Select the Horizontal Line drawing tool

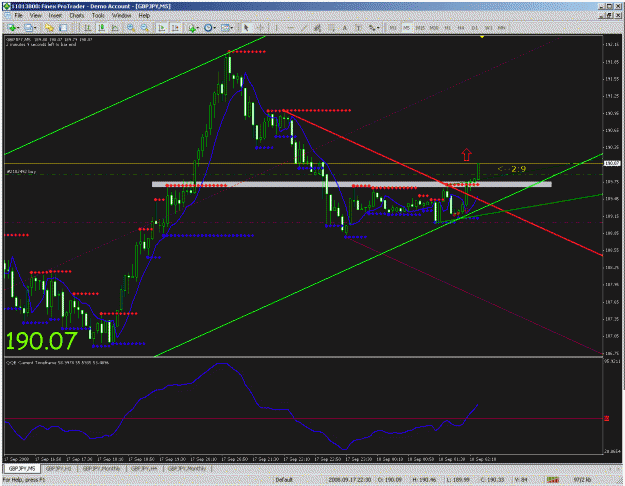pyautogui.click(x=290, y=28)
